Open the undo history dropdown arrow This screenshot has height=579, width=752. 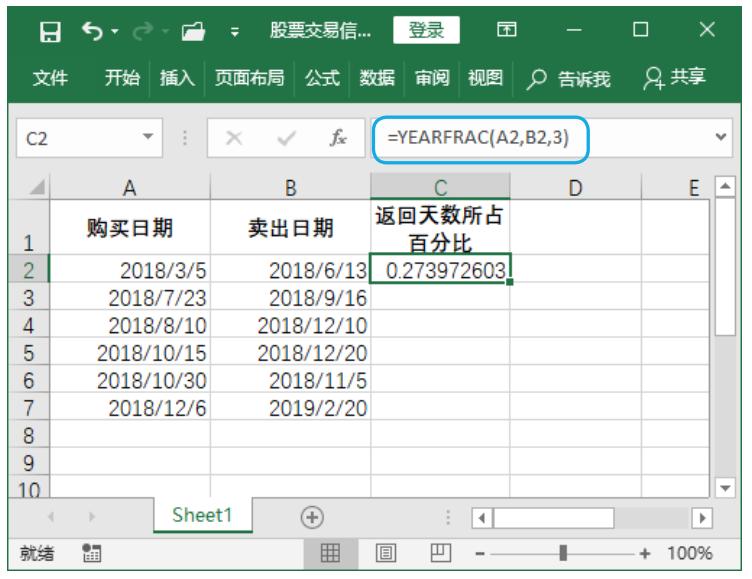click(115, 32)
